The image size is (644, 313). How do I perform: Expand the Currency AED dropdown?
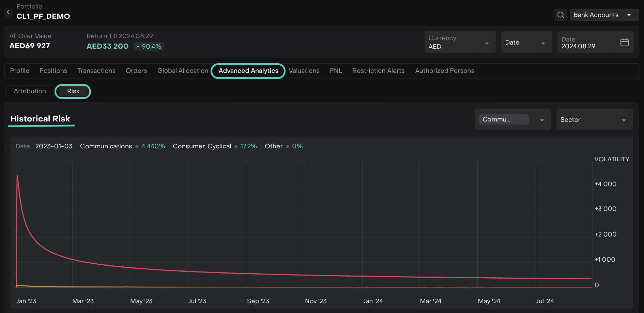[x=460, y=42]
